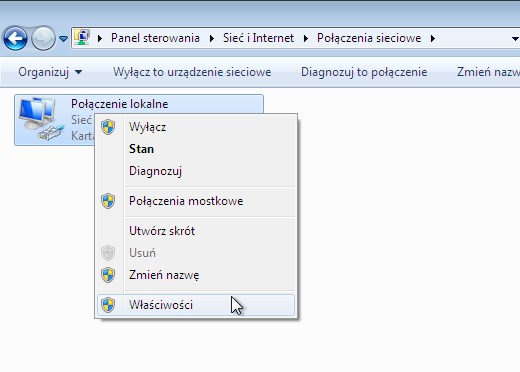The width and height of the screenshot is (520, 372).
Task: Click the network icon in address bar
Action: tap(82, 37)
